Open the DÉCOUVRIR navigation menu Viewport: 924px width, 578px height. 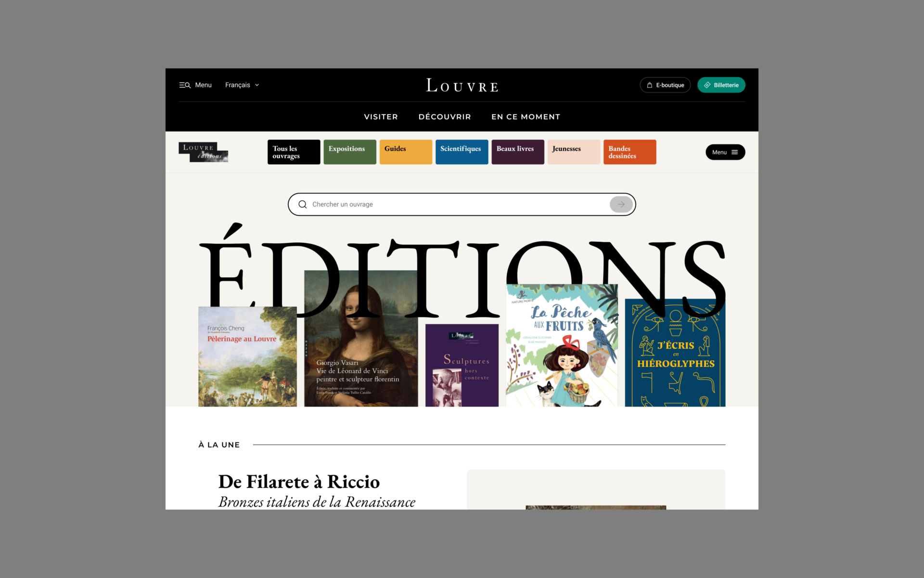click(x=445, y=117)
